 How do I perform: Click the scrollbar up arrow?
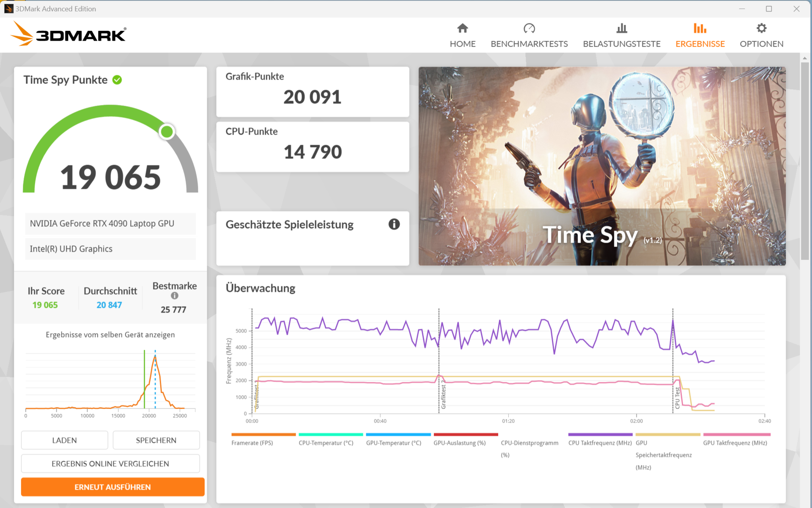point(804,58)
